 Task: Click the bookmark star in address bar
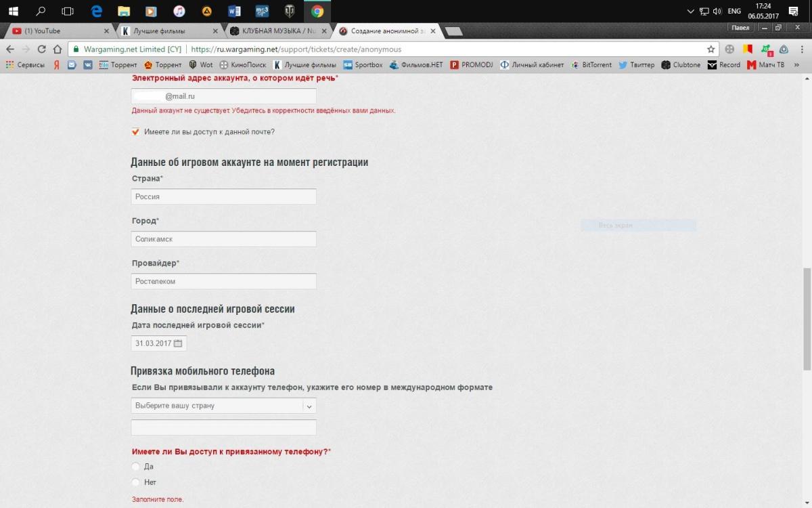[x=710, y=49]
